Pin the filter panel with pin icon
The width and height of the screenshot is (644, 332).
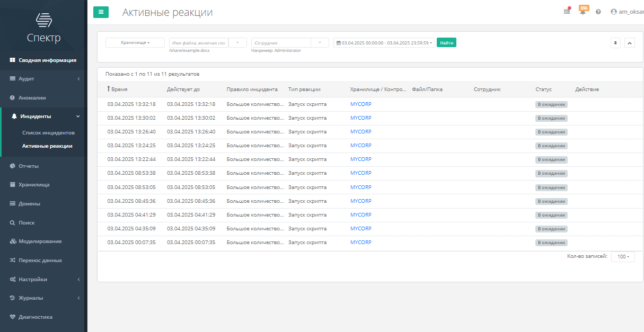(615, 43)
